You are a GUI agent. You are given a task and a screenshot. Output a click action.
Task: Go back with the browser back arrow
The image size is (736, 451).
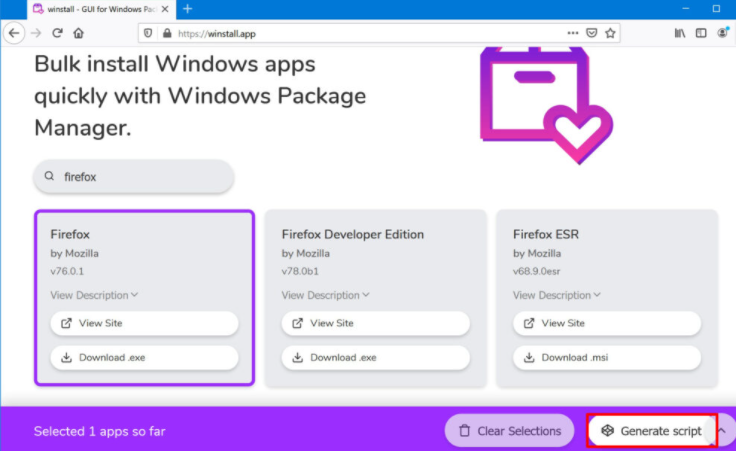click(14, 33)
